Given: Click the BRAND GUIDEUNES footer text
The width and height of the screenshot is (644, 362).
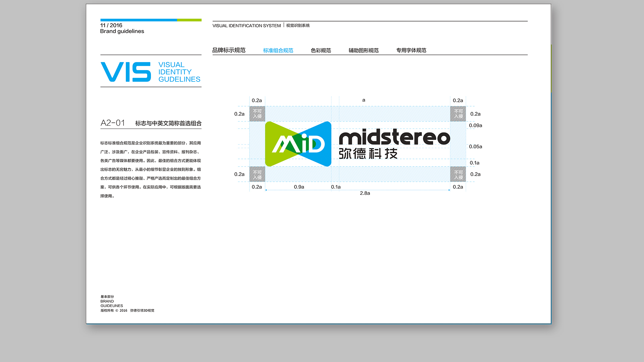Looking at the screenshot, I should tap(112, 304).
